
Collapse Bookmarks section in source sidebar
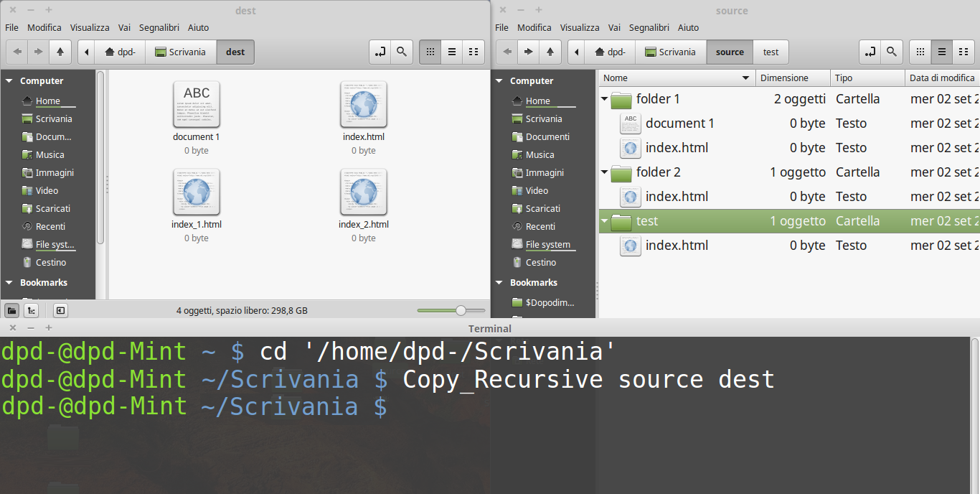coord(499,283)
